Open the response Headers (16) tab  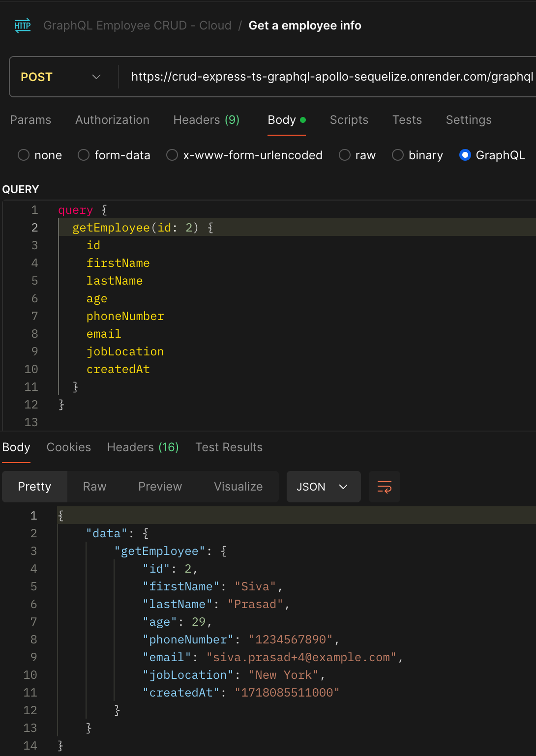click(143, 447)
